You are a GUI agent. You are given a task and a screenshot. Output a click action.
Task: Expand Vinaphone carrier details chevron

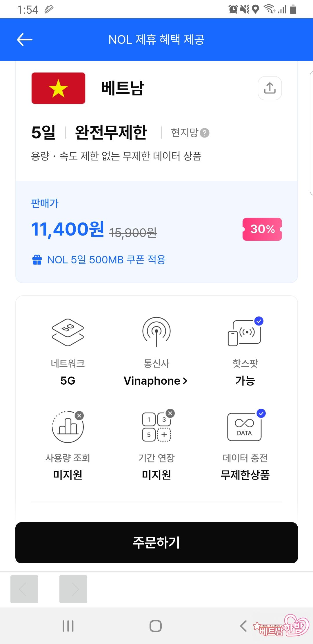pyautogui.click(x=185, y=381)
